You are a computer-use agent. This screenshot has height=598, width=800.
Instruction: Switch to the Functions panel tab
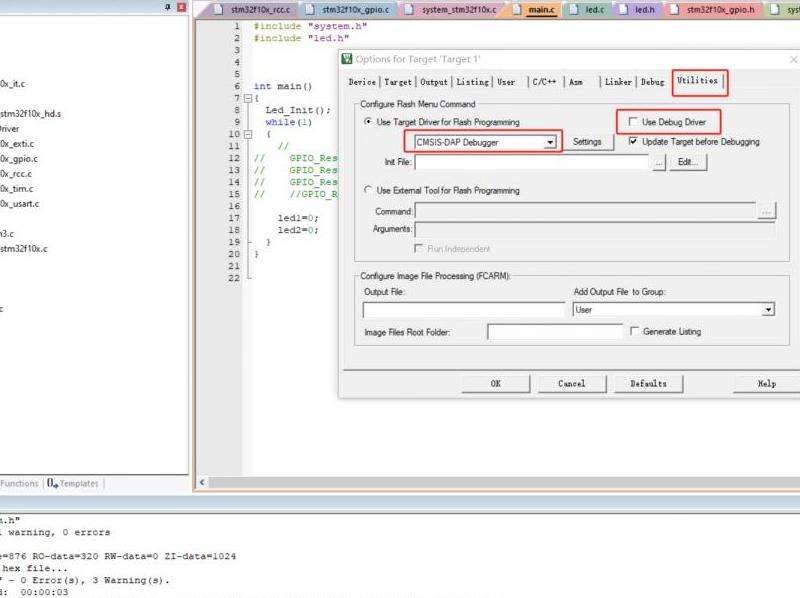click(x=19, y=483)
